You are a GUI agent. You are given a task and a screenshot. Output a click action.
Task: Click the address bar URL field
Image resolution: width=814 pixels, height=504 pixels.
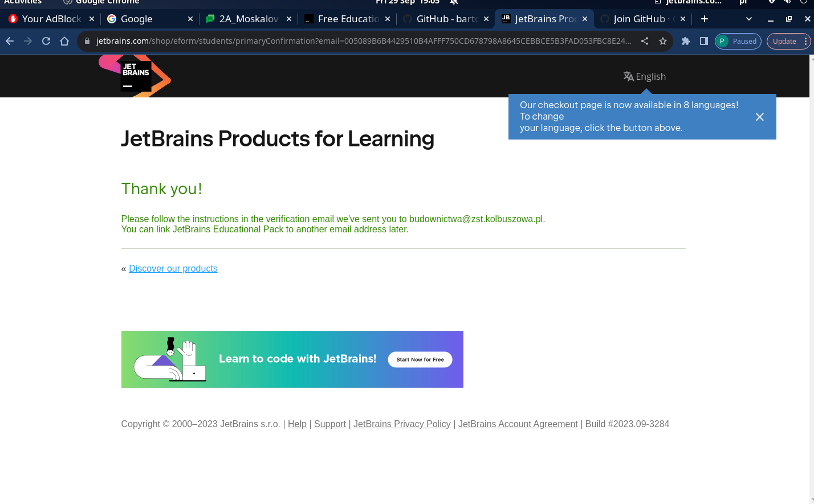[x=364, y=41]
